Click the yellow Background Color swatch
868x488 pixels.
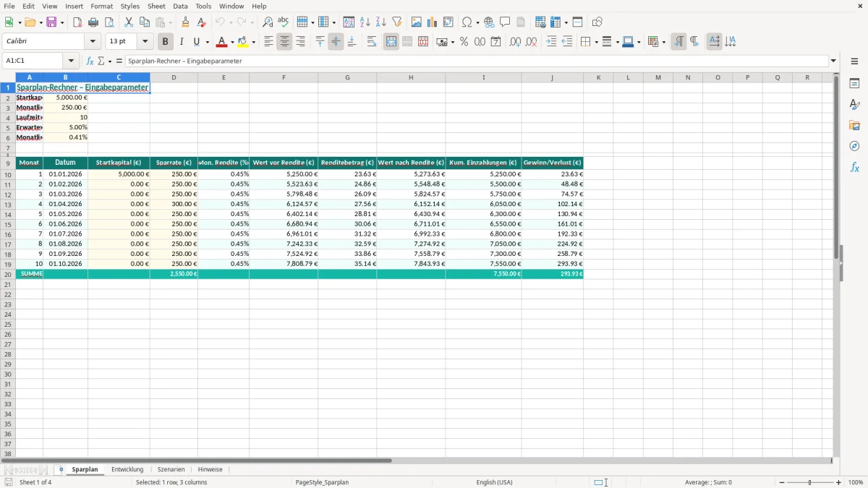click(243, 42)
